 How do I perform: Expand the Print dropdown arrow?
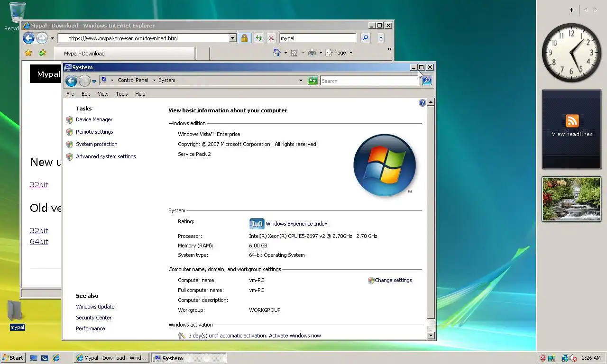click(321, 53)
